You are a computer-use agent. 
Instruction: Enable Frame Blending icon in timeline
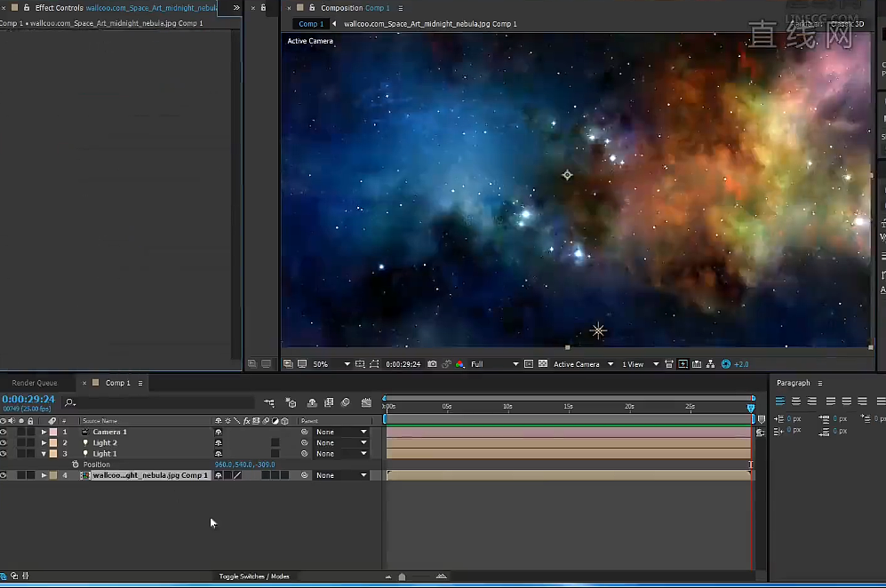(x=329, y=402)
